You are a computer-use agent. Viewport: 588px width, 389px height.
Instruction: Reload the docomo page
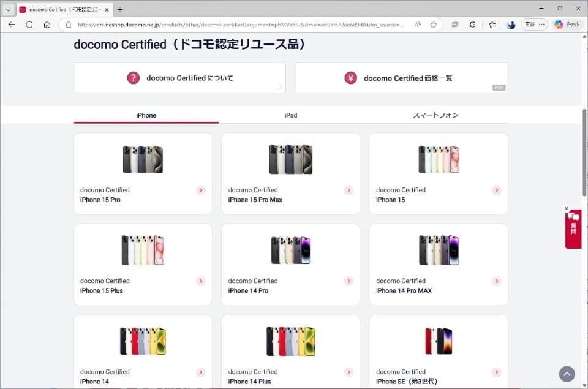(x=29, y=25)
